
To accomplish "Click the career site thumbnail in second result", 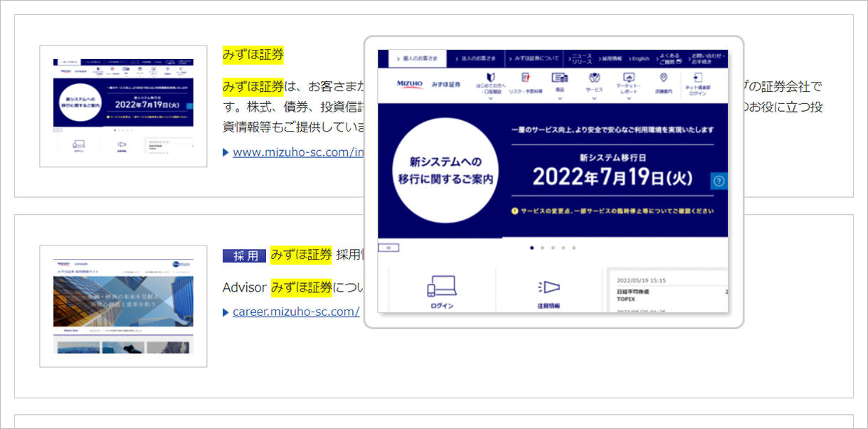I will pyautogui.click(x=123, y=306).
